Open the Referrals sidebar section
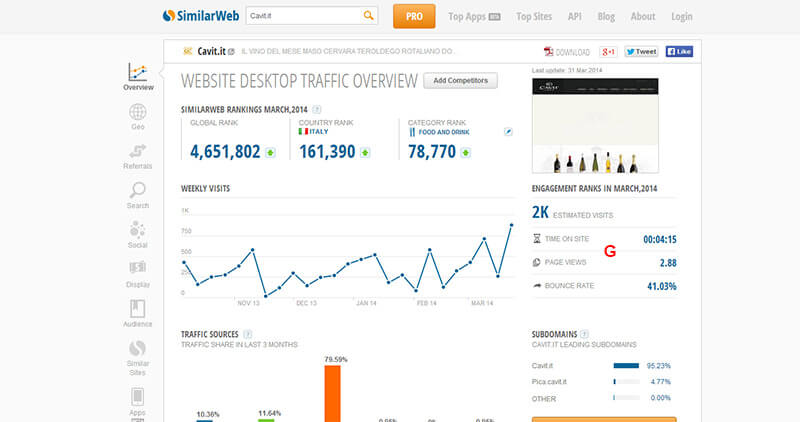This screenshot has height=422, width=800. 138,157
